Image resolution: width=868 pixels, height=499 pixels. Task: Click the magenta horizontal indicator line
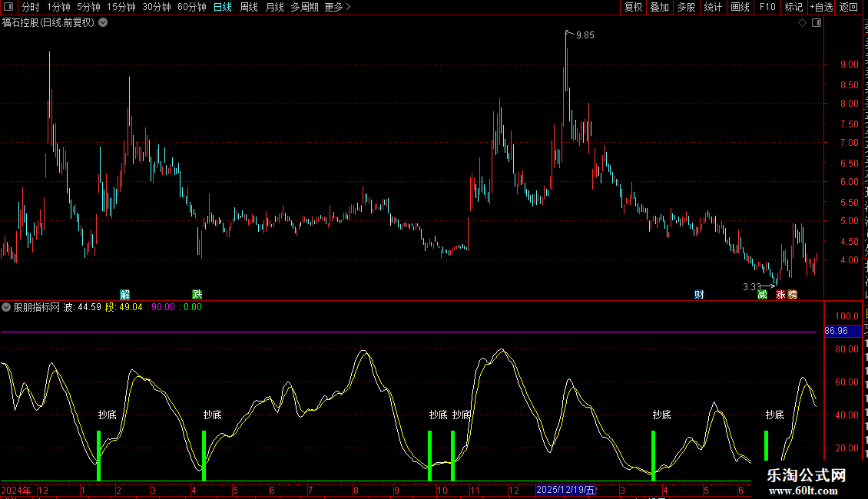pyautogui.click(x=409, y=332)
